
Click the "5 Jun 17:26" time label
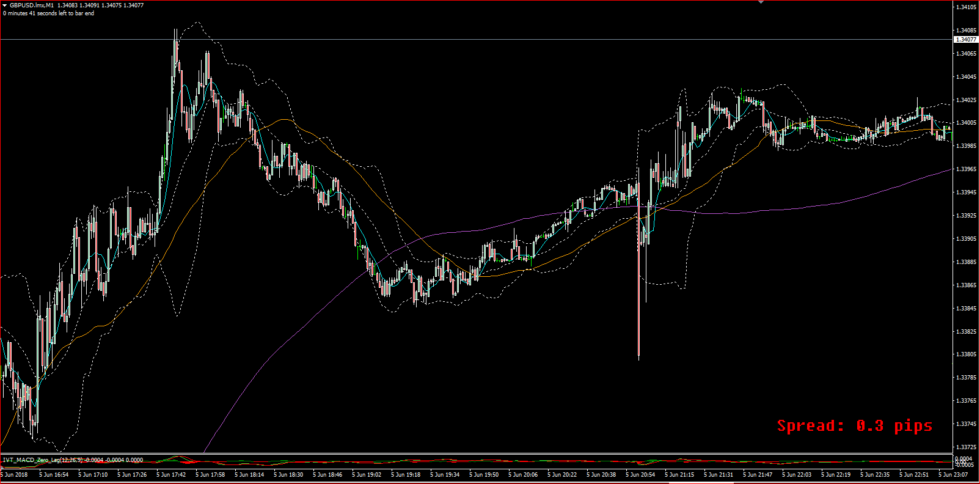(132, 475)
